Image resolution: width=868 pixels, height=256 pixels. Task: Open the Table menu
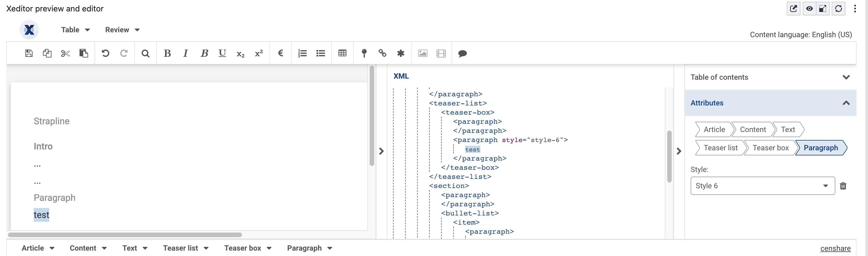click(x=75, y=30)
